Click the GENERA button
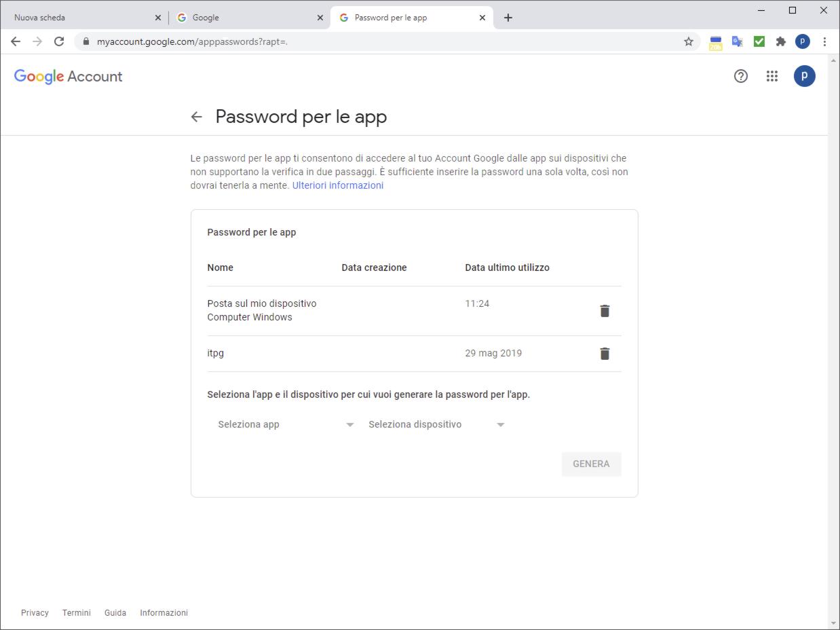This screenshot has height=630, width=840. click(591, 464)
